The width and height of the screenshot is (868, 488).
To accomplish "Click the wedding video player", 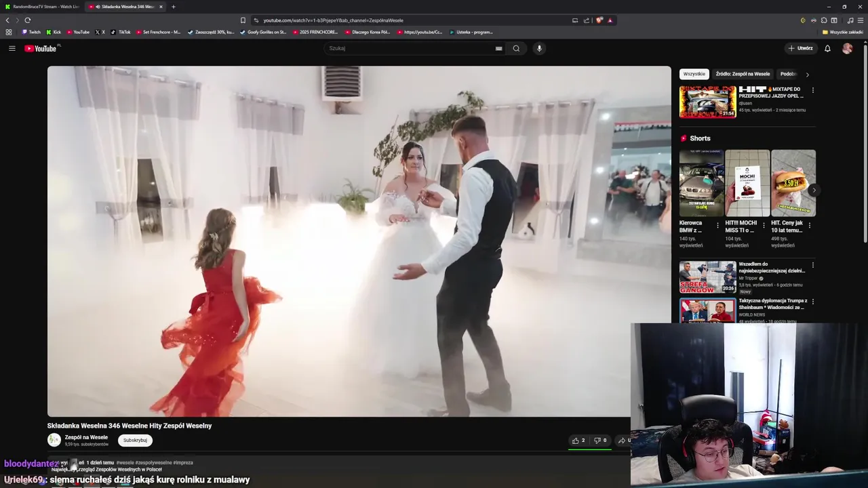I will pyautogui.click(x=359, y=241).
